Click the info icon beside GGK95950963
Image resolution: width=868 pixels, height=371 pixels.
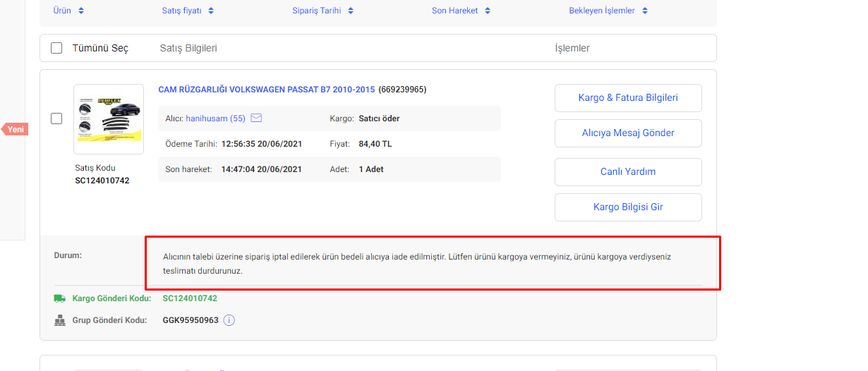point(229,320)
